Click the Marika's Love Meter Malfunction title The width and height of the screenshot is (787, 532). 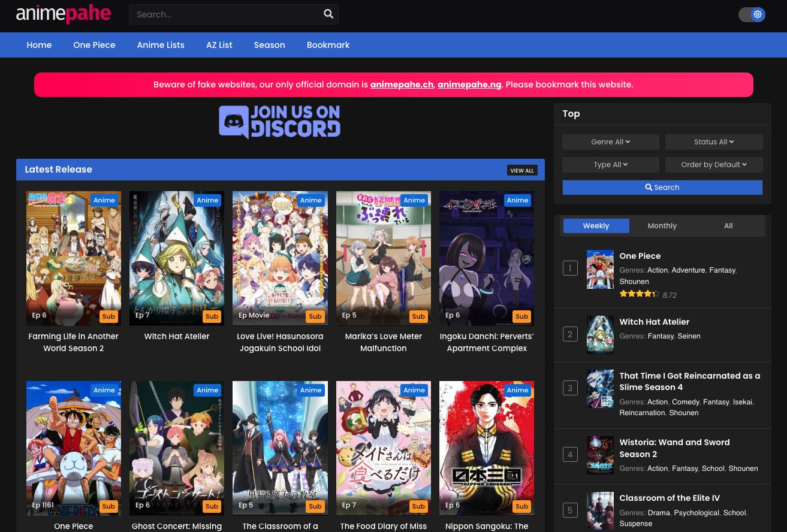click(x=384, y=342)
